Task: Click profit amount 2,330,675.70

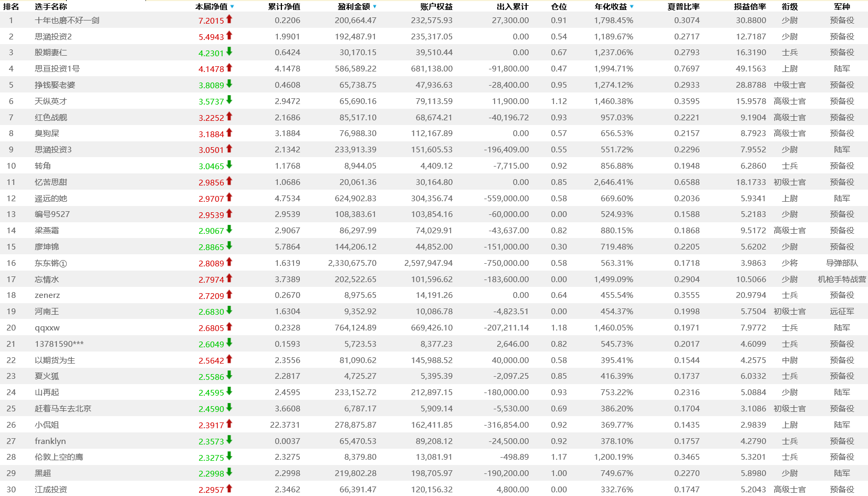Action: point(352,263)
